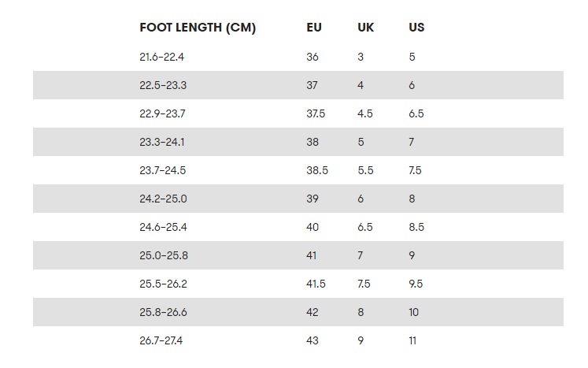Select the EU size 37 cell
This screenshot has height=368, width=588.
click(312, 86)
